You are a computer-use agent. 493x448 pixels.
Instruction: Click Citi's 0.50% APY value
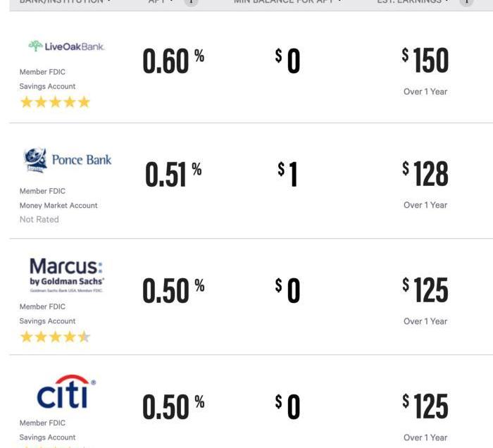coord(173,407)
